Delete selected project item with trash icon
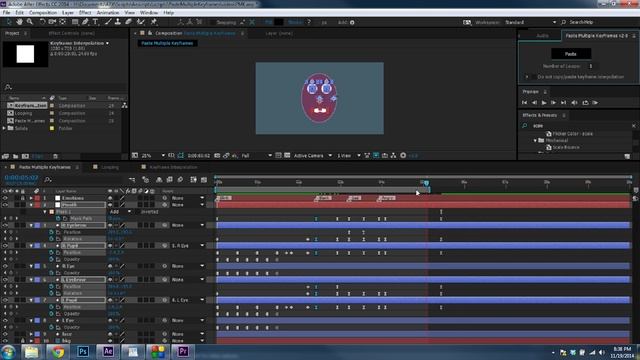 pos(56,156)
